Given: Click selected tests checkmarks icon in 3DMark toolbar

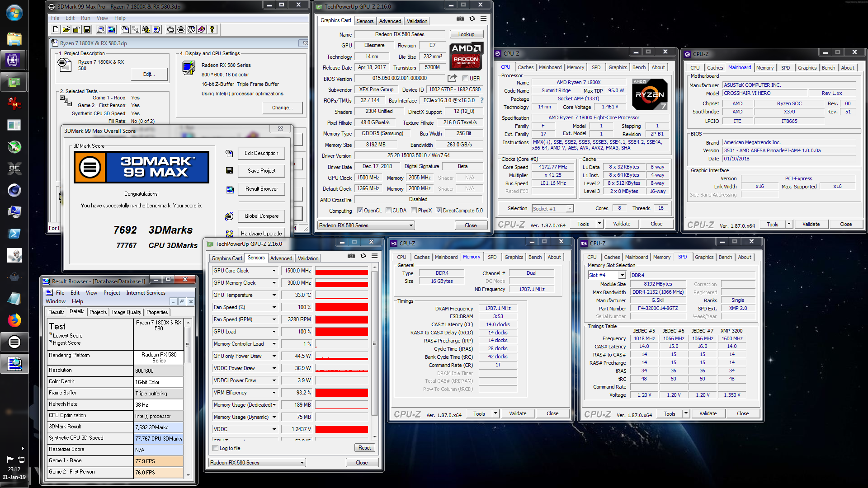Looking at the screenshot, I should click(135, 29).
